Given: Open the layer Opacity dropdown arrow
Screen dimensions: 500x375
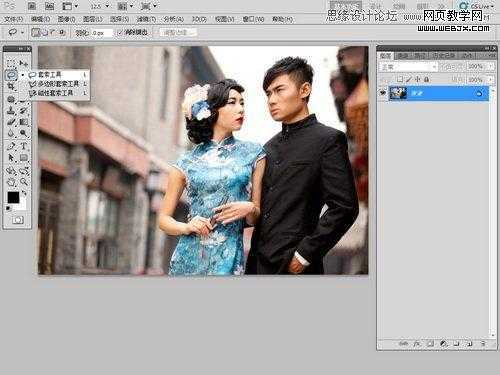Looking at the screenshot, I should (492, 67).
